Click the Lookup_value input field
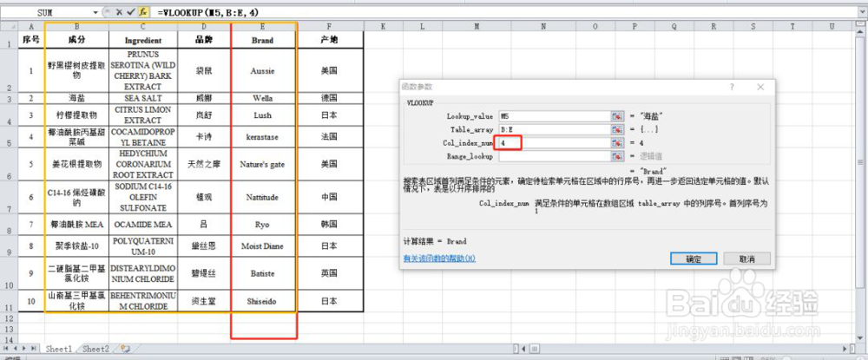 click(554, 116)
